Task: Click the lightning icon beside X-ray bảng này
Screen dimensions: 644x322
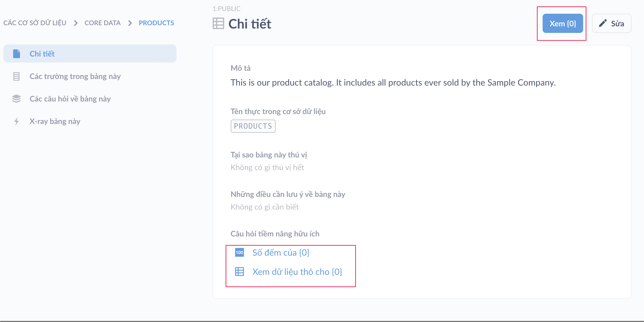Action: pos(17,121)
